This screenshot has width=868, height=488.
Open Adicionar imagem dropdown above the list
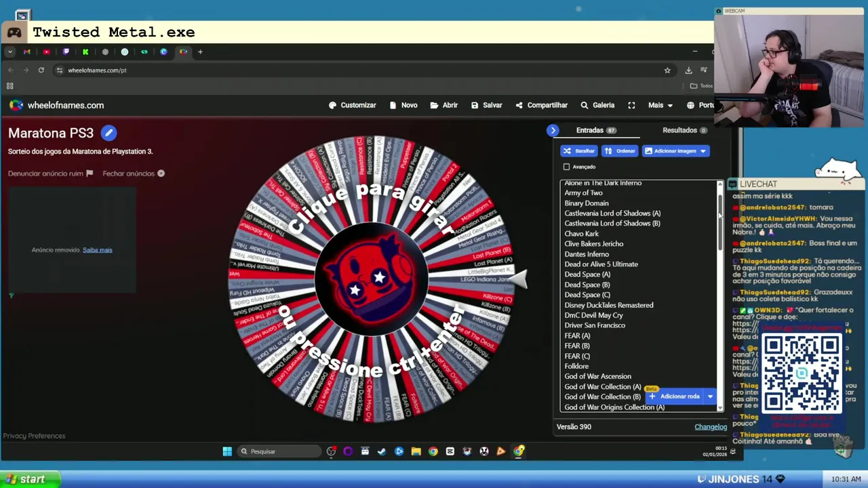coord(675,151)
